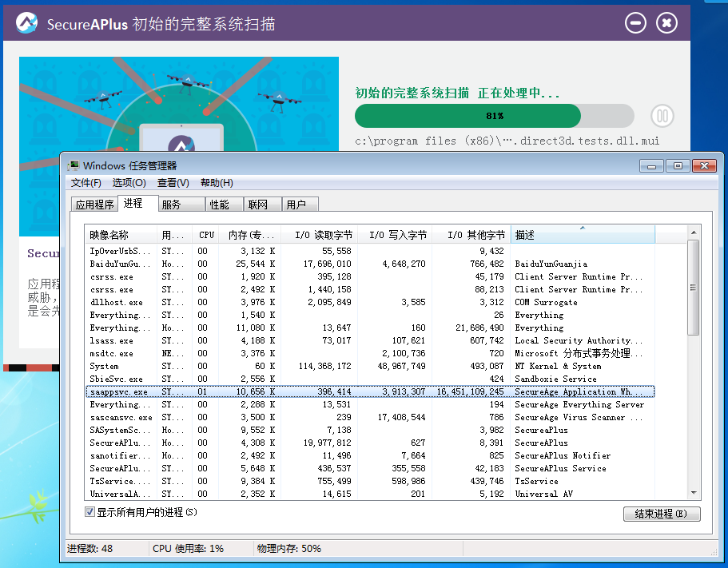The height and width of the screenshot is (568, 728).
Task: Open the 选项 menu
Action: [128, 182]
